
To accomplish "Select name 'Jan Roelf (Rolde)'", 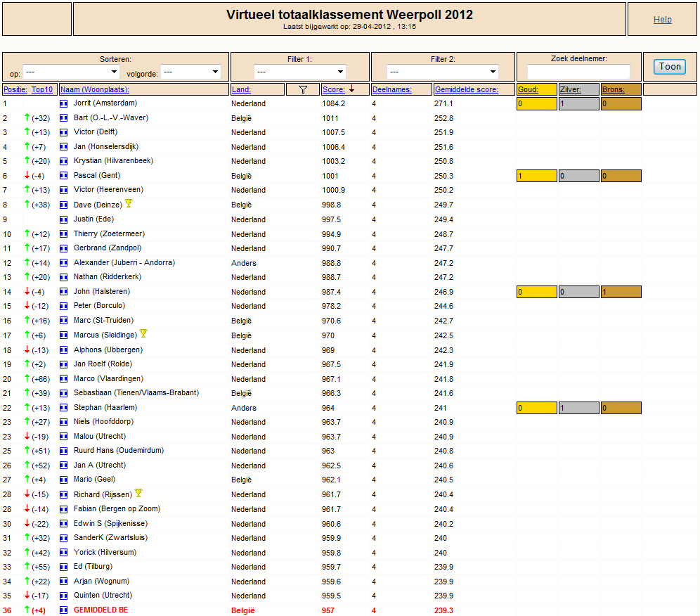I will (x=103, y=364).
